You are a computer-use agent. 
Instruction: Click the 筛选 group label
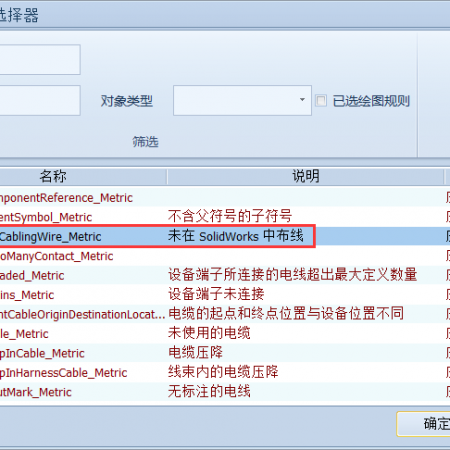[145, 142]
